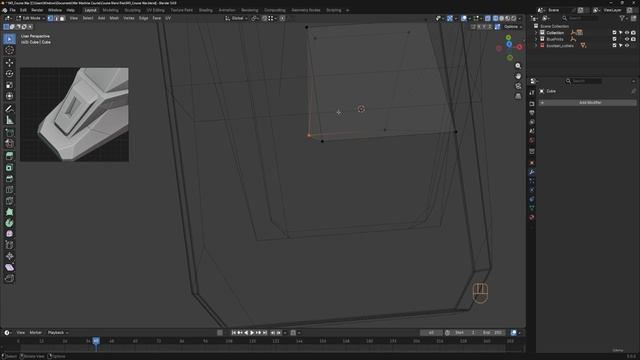Toggle Collection exclude checkbox in outliner
This screenshot has width=640, height=360.
click(x=614, y=33)
